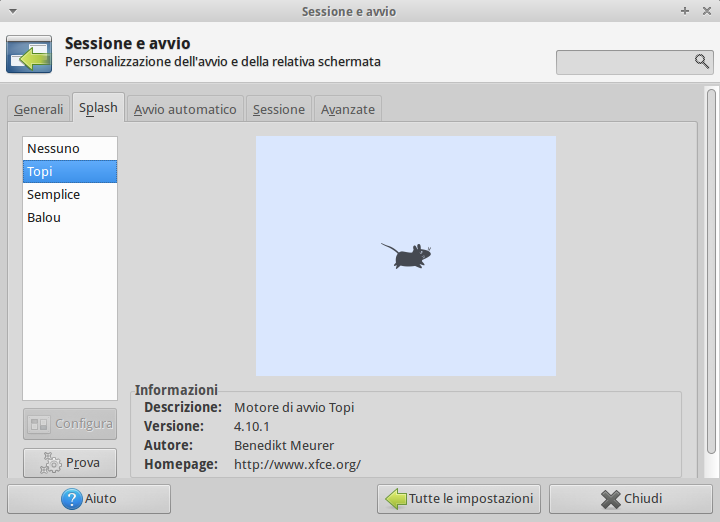Go to the Sessione tab
Image resolution: width=720 pixels, height=522 pixels.
pos(279,109)
